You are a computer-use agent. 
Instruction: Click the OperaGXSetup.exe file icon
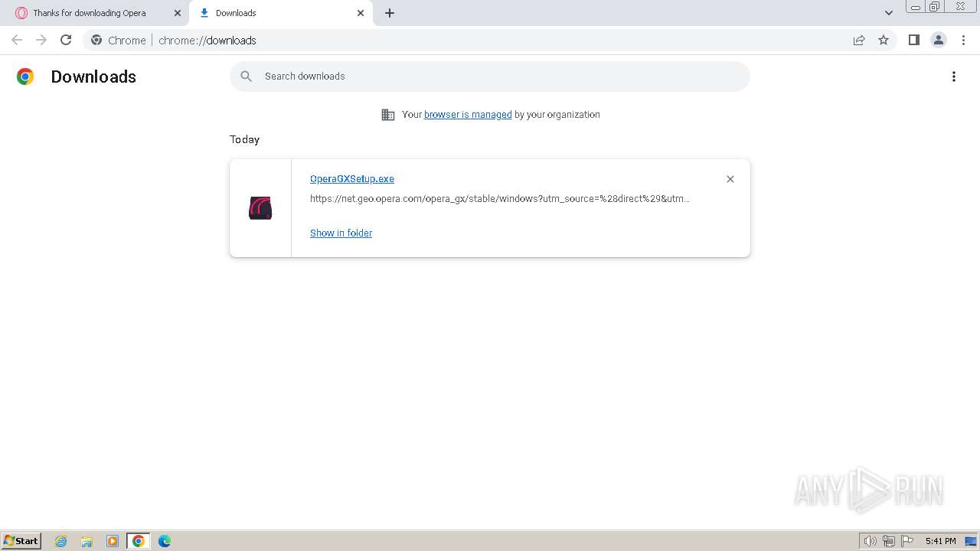(x=260, y=208)
